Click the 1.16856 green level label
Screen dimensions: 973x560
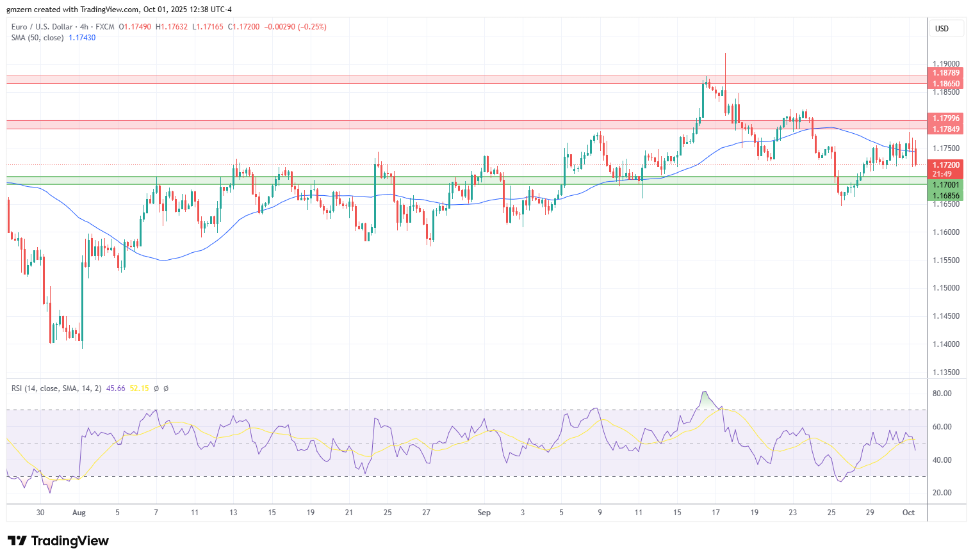click(946, 195)
